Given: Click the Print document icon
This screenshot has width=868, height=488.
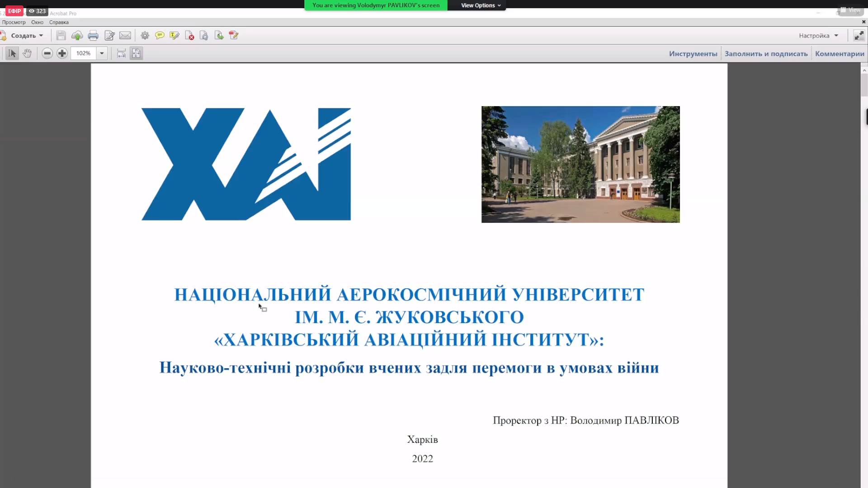Looking at the screenshot, I should 93,36.
